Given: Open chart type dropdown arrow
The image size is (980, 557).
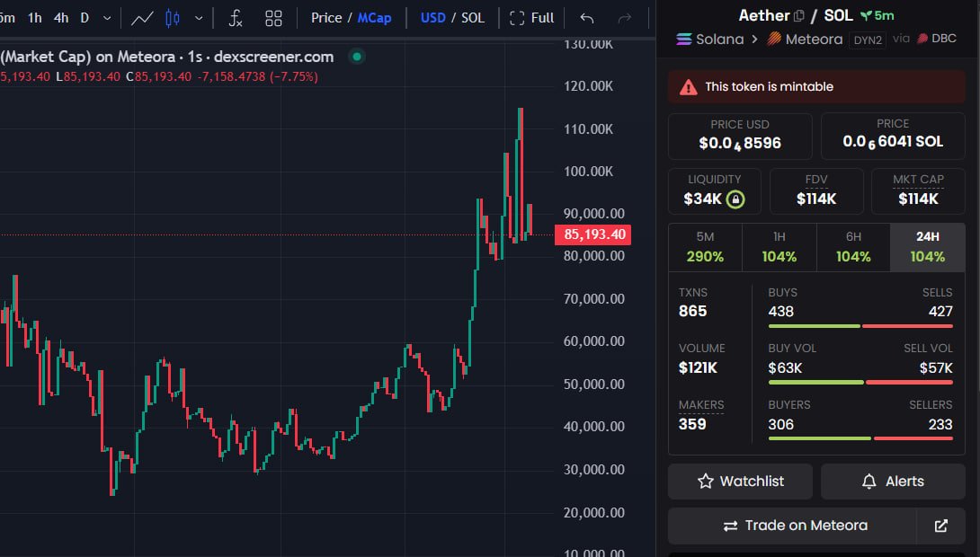Looking at the screenshot, I should [199, 18].
